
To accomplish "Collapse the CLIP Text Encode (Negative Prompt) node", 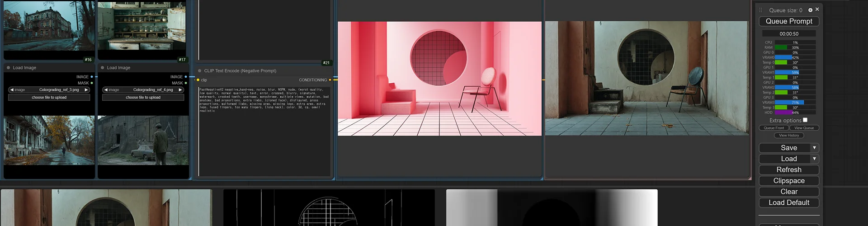I will click(x=199, y=71).
